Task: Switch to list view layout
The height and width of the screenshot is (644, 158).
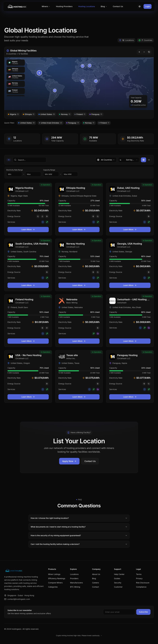Action: point(149,160)
